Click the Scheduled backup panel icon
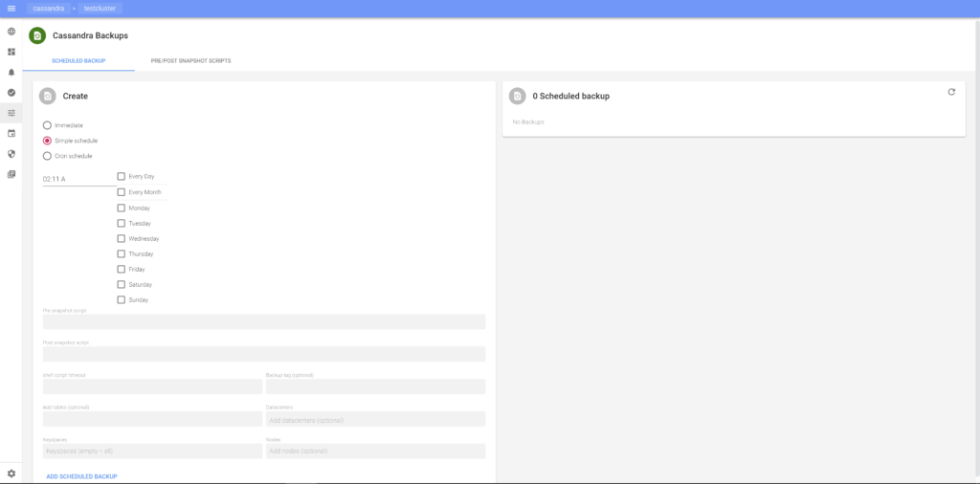 click(518, 97)
